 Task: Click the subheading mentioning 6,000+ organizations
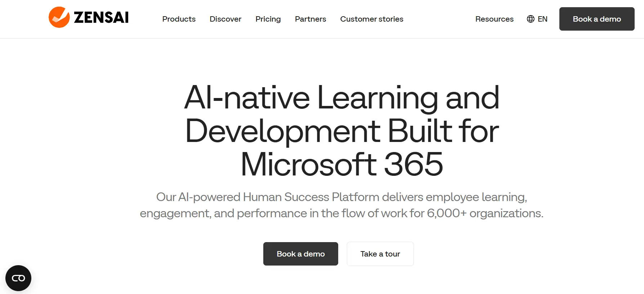(x=341, y=205)
